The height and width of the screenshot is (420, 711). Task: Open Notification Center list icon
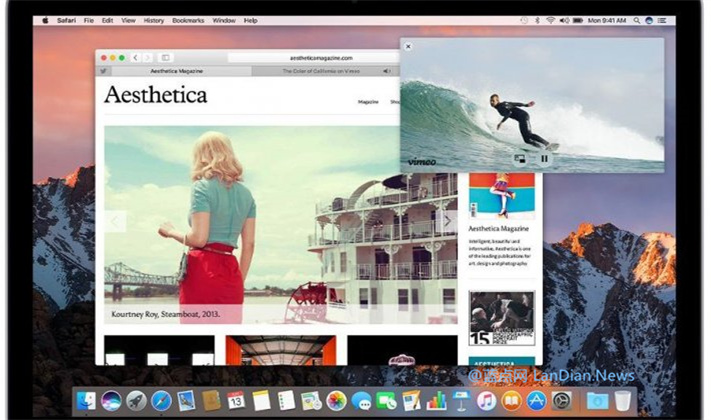coord(662,20)
